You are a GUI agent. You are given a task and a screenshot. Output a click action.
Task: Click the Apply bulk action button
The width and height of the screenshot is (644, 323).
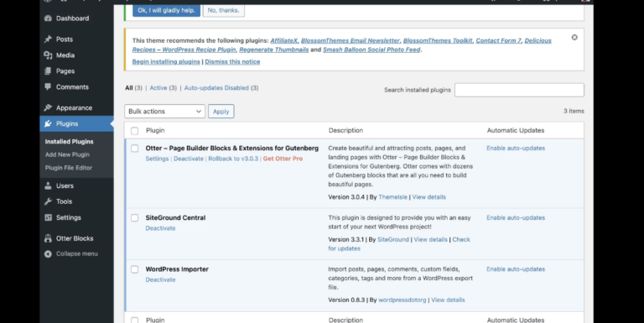221,112
